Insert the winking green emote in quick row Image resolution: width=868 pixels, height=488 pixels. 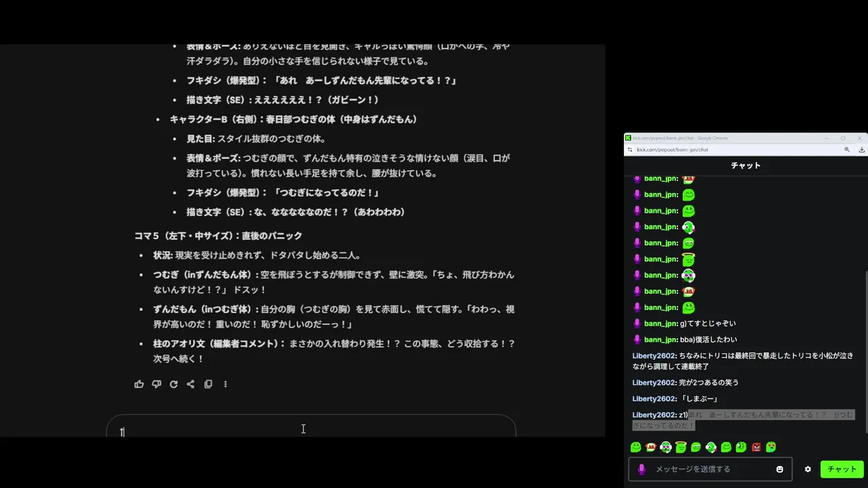click(x=741, y=447)
